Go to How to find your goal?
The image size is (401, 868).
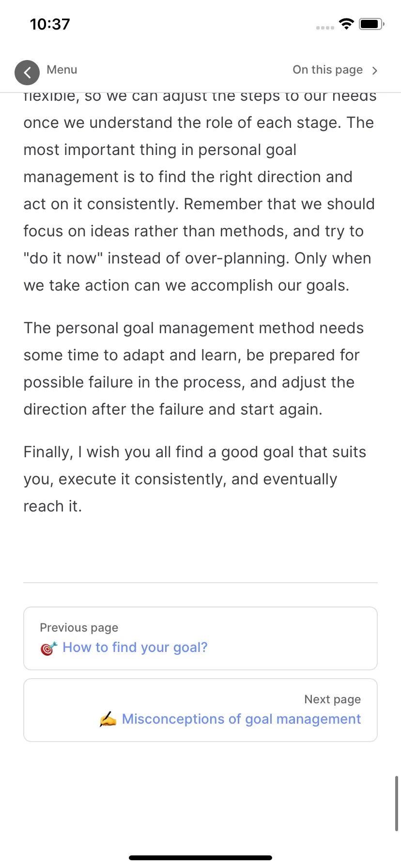[135, 647]
